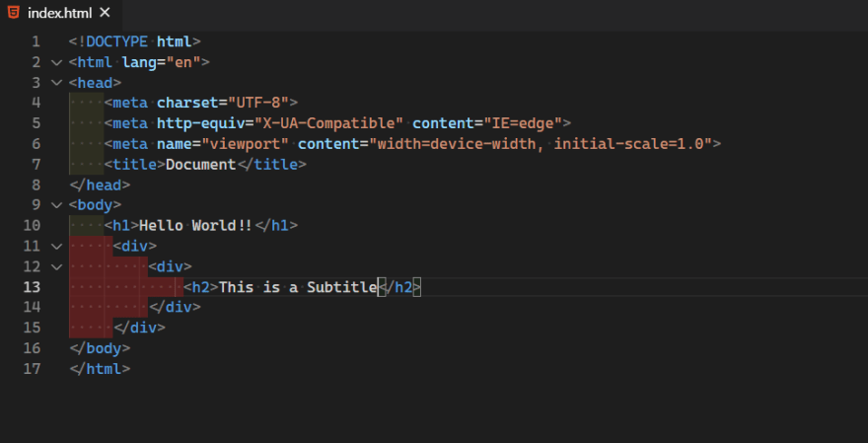Click the "viewport" name value
This screenshot has height=443, width=868.
(246, 144)
